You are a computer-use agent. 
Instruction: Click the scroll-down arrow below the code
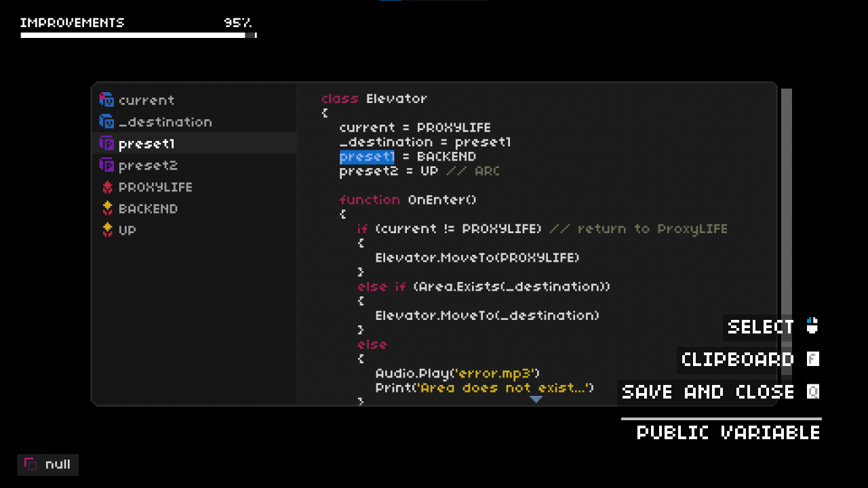point(536,400)
